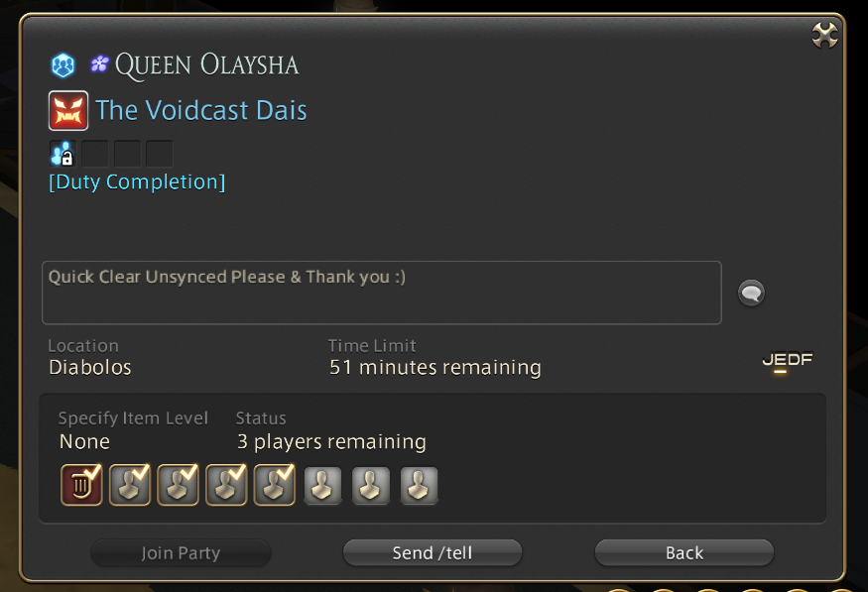Click the purple flower icon before Queen Olaysha
The width and height of the screenshot is (868, 592).
coord(99,64)
